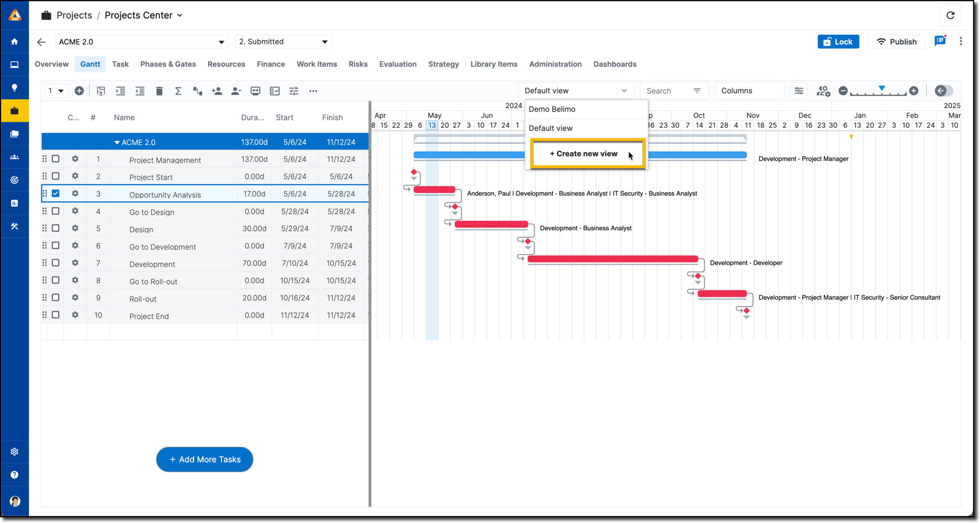The image size is (980, 523).
Task: Click the timeline zoom slider handle
Action: [x=882, y=89]
